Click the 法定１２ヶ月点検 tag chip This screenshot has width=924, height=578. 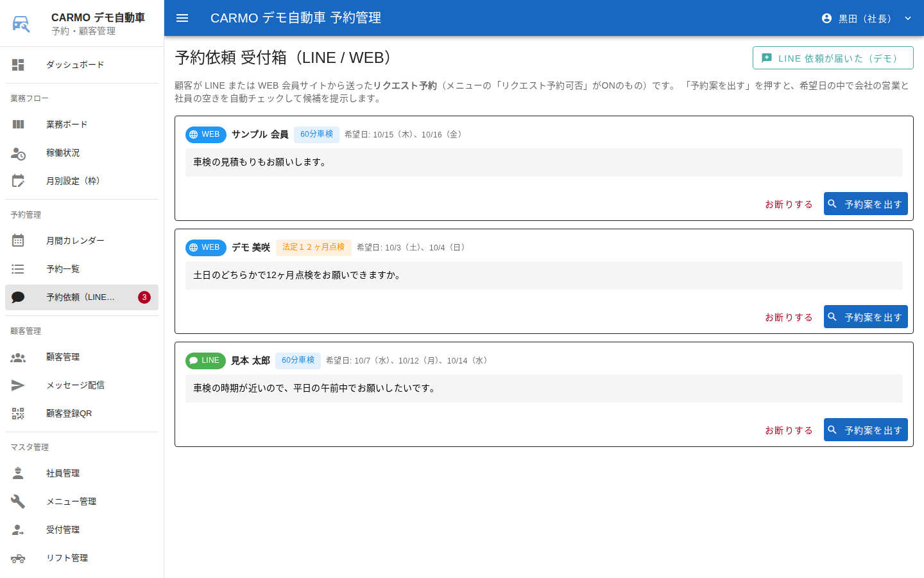pos(314,247)
